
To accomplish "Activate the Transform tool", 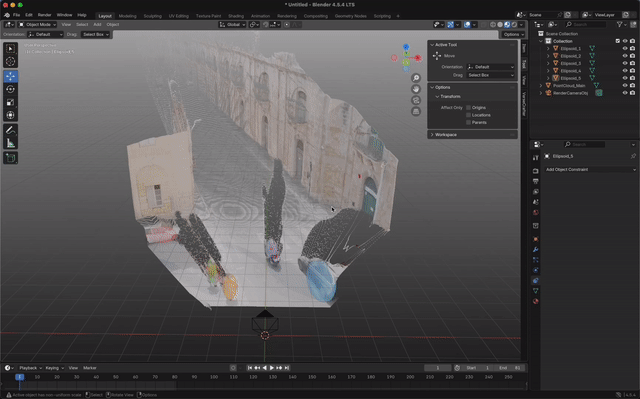I will 10,115.
